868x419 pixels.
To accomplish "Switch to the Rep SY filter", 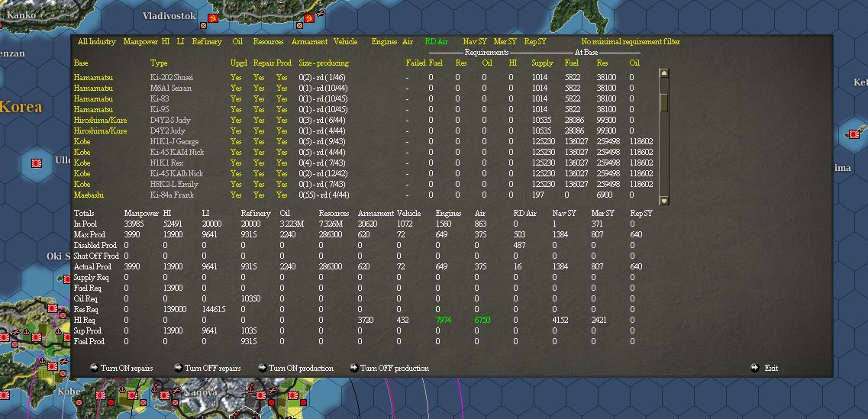I will 534,41.
